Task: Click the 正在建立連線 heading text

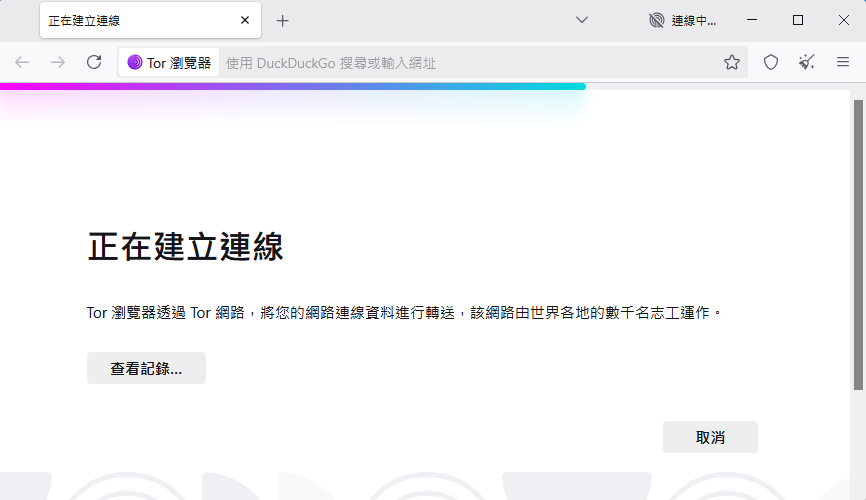Action: click(186, 246)
